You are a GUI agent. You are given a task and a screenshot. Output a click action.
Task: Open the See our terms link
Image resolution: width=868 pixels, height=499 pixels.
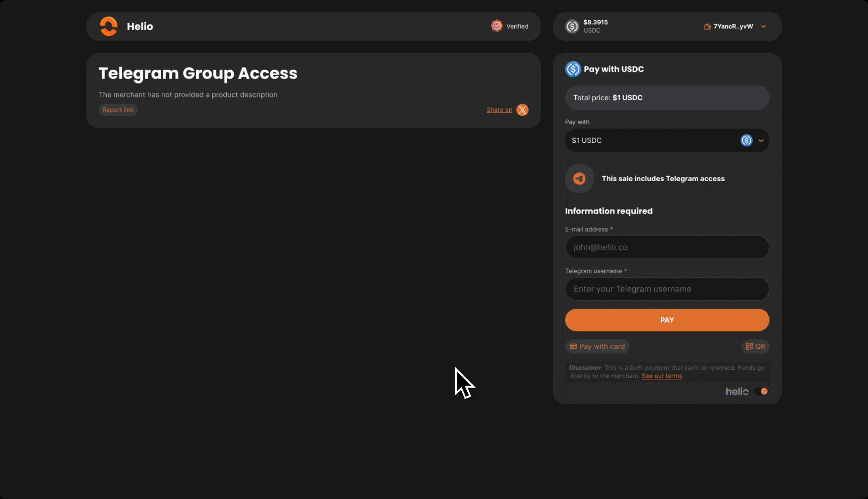[662, 376]
